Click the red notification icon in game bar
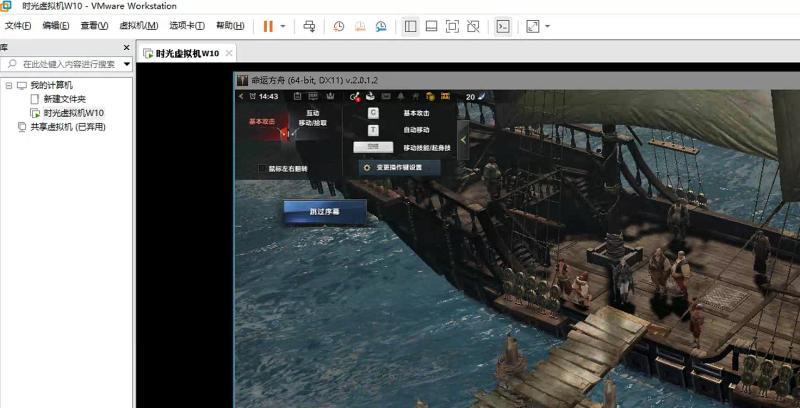Screen dimensions: 800x408 coord(355,96)
